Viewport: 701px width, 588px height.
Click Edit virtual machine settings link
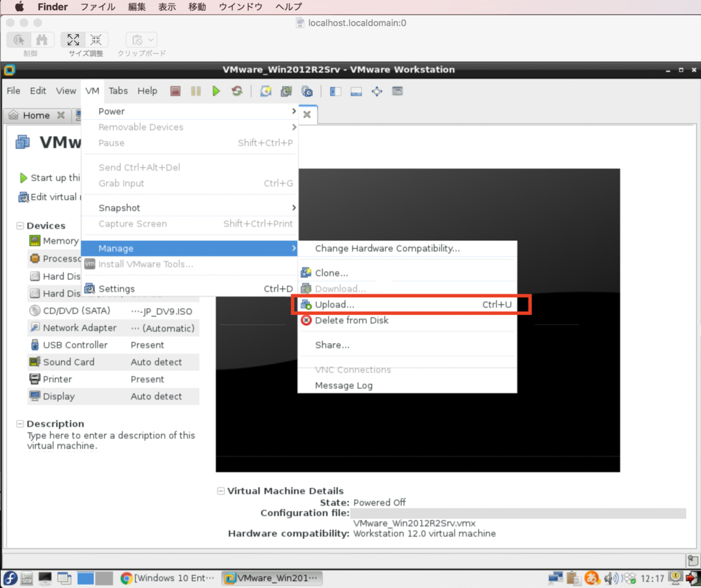(x=50, y=197)
